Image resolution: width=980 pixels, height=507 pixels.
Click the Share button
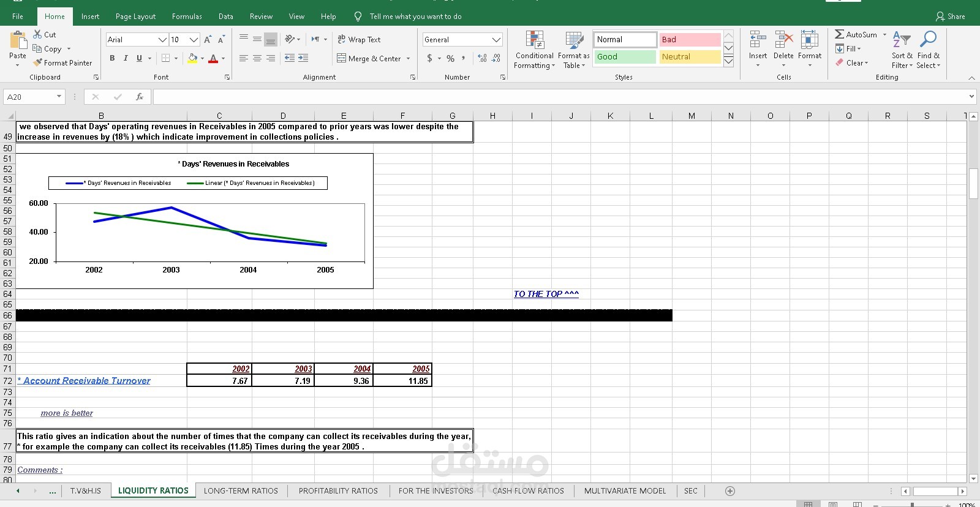[x=951, y=17]
